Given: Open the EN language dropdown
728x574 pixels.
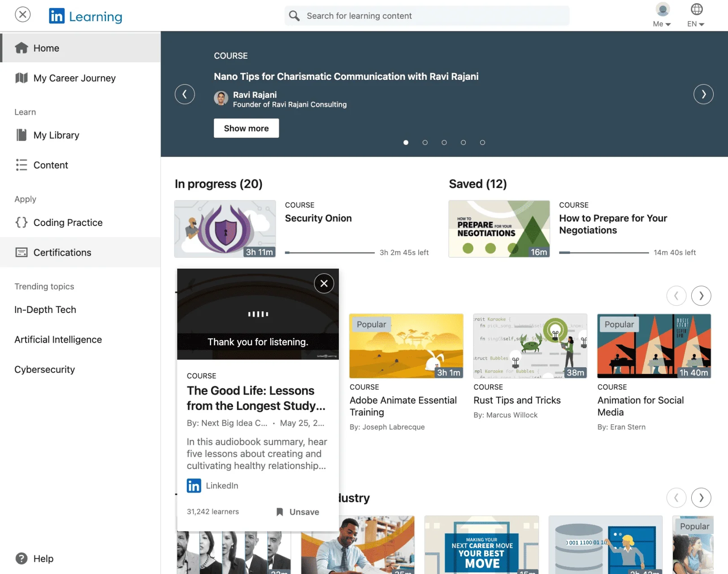Looking at the screenshot, I should [x=696, y=24].
